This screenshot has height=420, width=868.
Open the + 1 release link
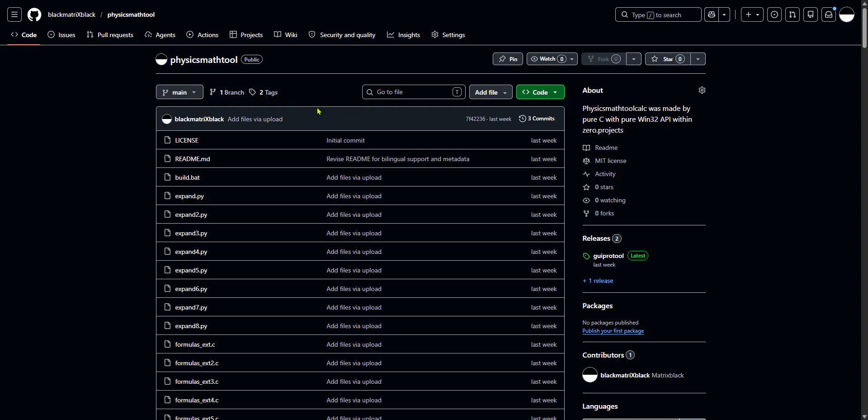click(x=598, y=281)
